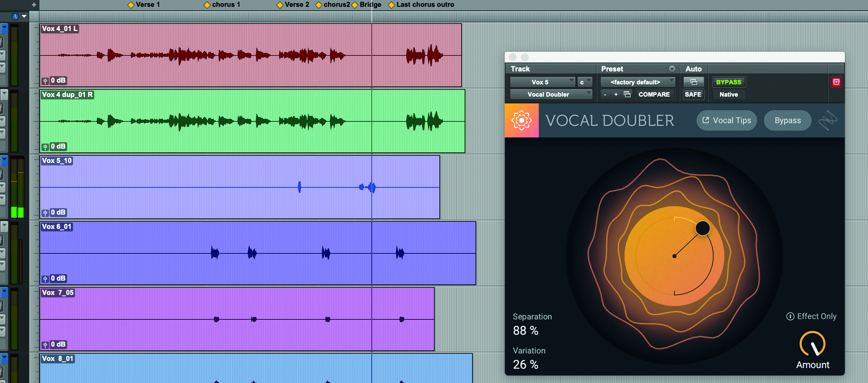Select the Vox 5_10 clip
This screenshot has width=868, height=383.
[240, 187]
